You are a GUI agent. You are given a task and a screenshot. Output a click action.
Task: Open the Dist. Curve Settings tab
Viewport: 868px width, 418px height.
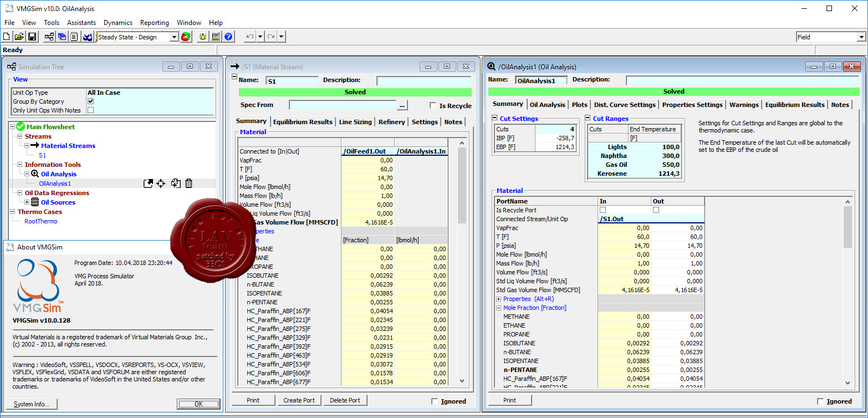click(x=625, y=105)
